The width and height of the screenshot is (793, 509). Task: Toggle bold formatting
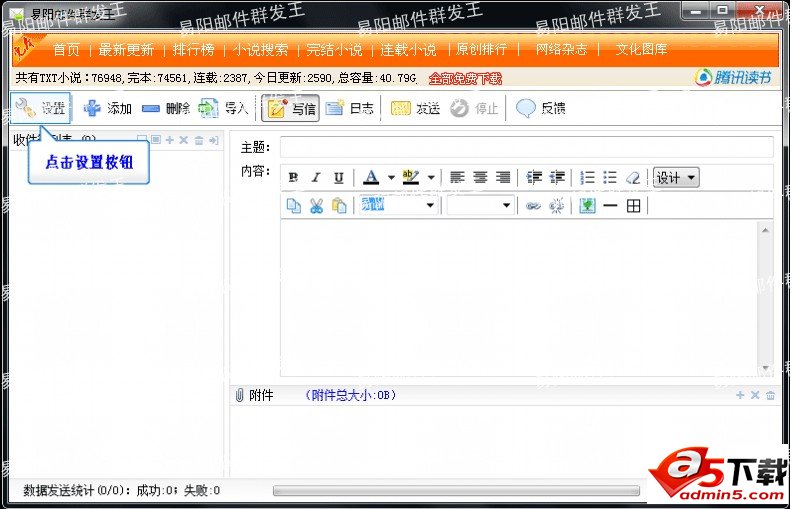point(293,178)
